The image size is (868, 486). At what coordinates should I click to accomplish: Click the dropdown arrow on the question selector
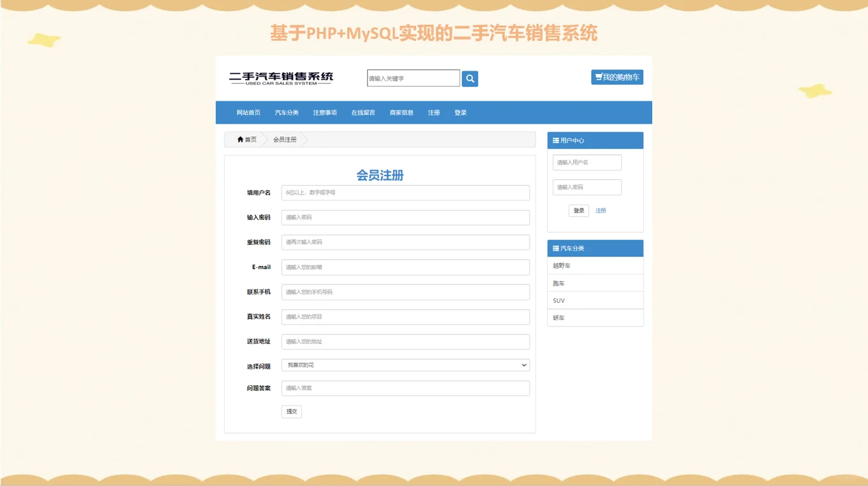coord(525,365)
